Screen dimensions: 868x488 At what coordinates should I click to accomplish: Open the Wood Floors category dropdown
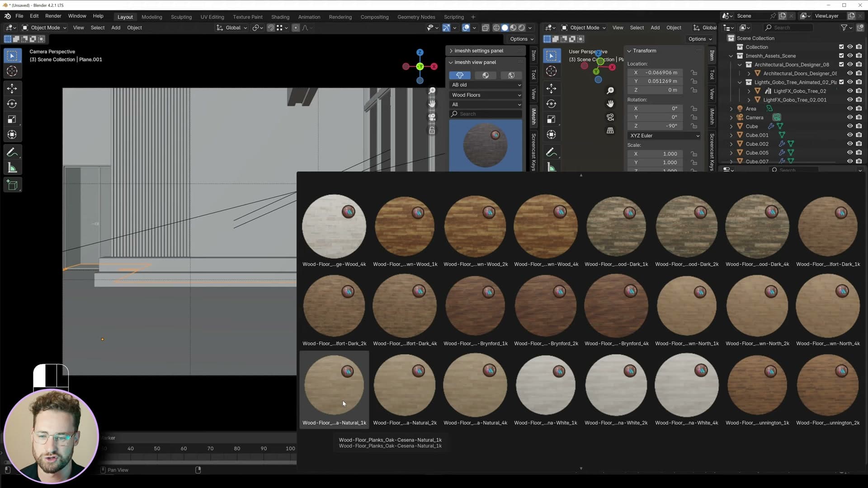(x=486, y=95)
